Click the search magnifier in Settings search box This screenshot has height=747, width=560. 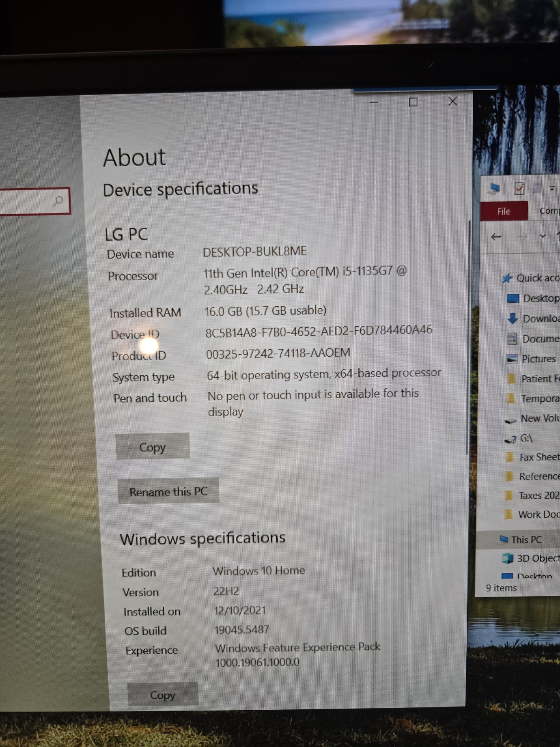point(58,201)
